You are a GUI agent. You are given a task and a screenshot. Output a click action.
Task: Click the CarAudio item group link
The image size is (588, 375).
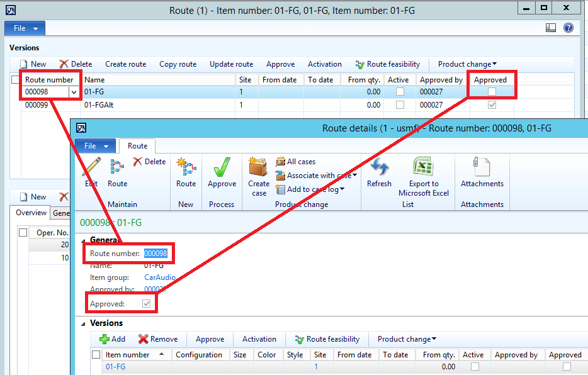tap(160, 277)
